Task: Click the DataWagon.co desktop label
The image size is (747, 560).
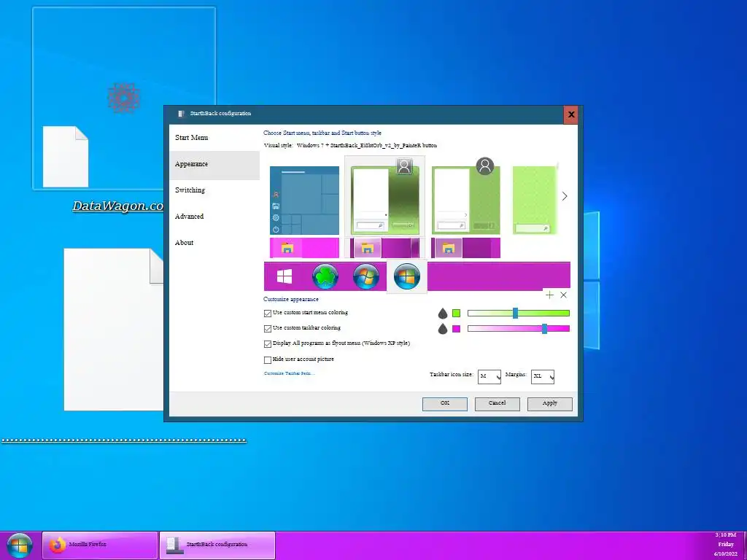Action: (x=117, y=206)
